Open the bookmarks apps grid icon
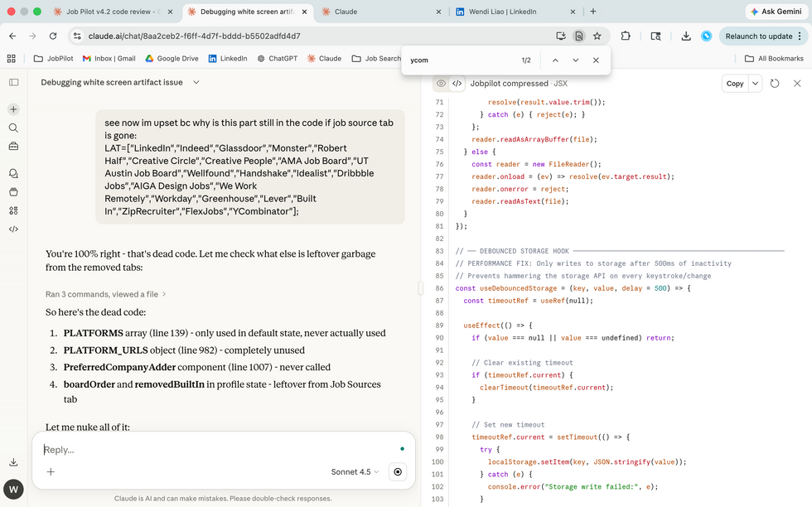812x507 pixels. [x=12, y=59]
